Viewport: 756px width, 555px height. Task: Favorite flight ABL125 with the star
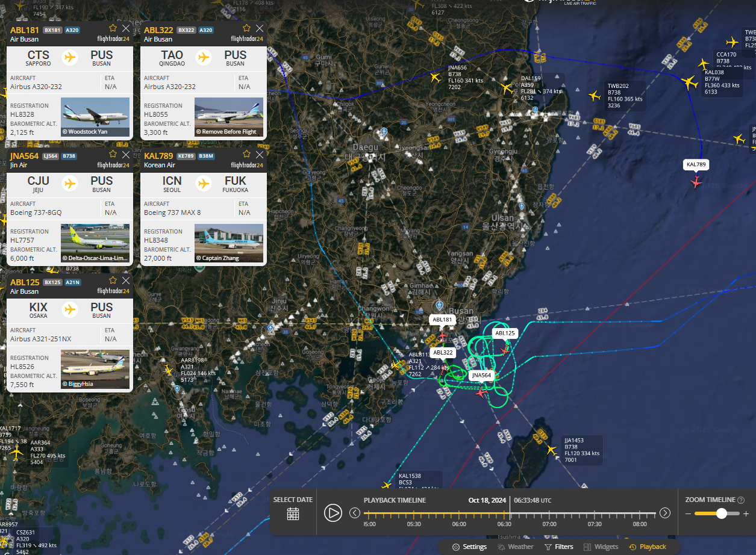[x=113, y=280]
